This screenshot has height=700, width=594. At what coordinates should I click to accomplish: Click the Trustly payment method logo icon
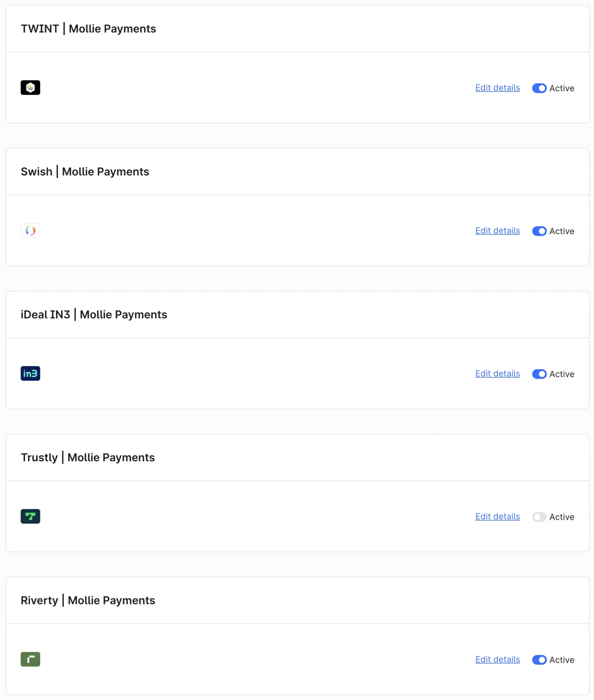pos(30,516)
